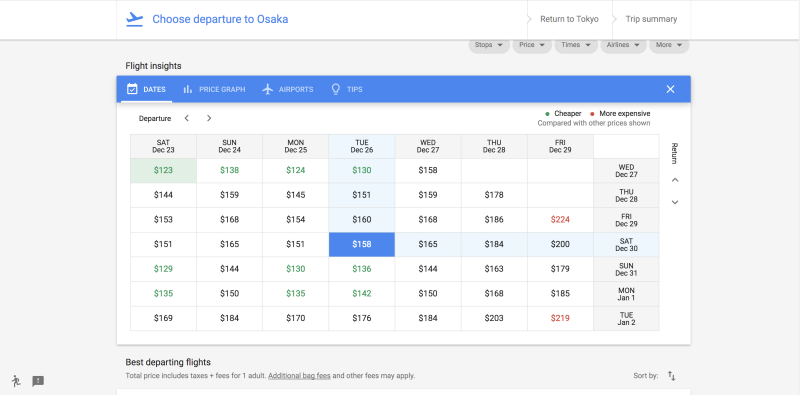The image size is (800, 395).
Task: Click the accessibility person icon at bottom left
Action: coord(16,381)
